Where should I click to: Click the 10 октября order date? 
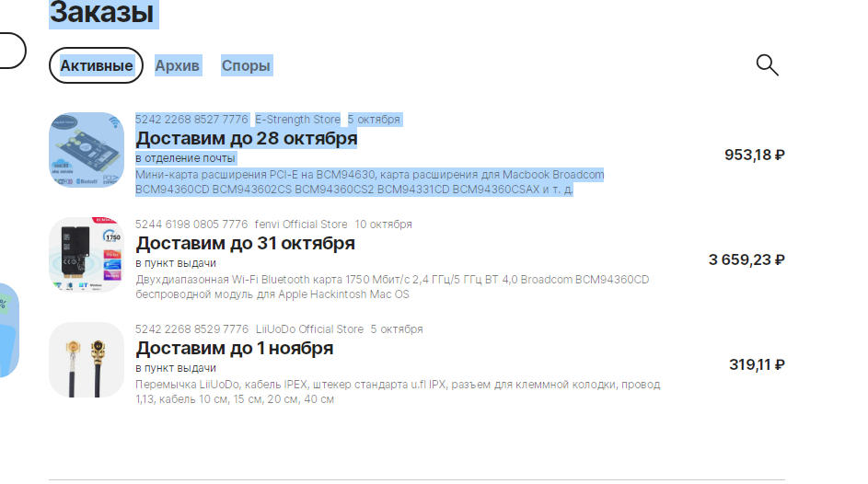click(x=383, y=224)
